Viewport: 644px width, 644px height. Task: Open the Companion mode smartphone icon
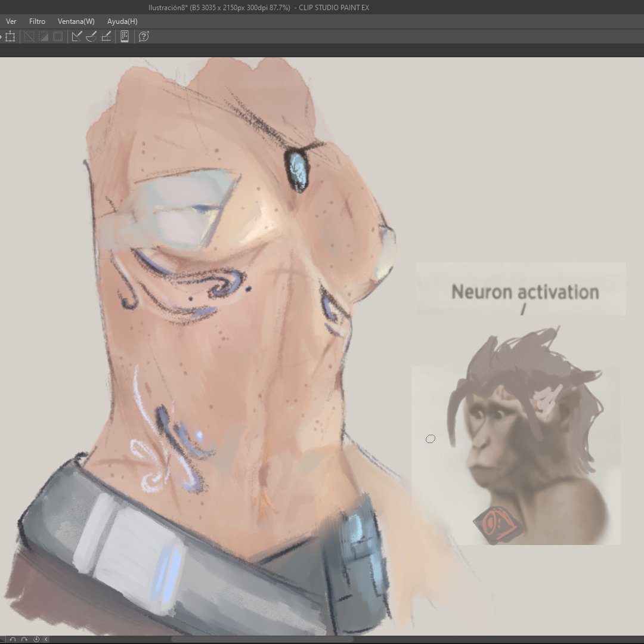(x=125, y=36)
